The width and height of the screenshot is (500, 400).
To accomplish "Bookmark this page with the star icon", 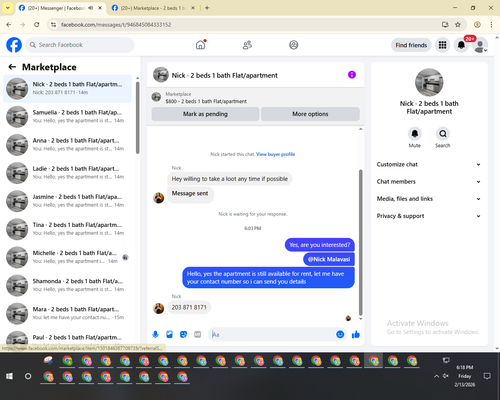I will (x=458, y=24).
